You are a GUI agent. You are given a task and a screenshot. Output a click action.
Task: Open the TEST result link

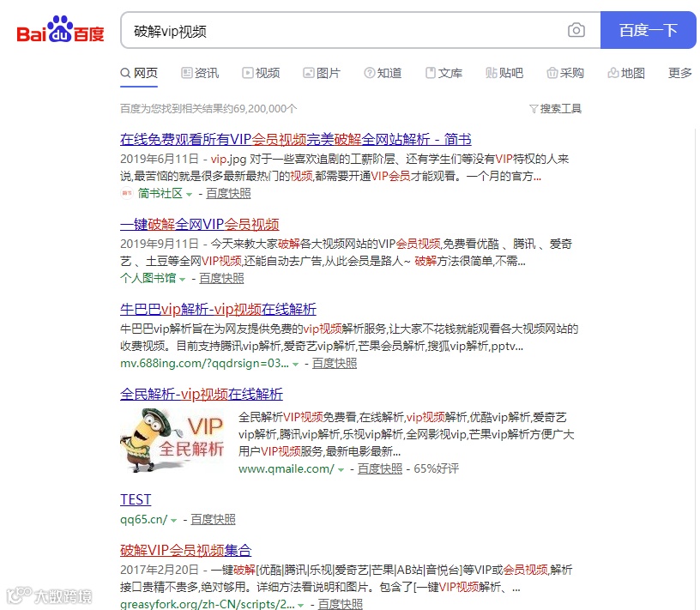[136, 499]
